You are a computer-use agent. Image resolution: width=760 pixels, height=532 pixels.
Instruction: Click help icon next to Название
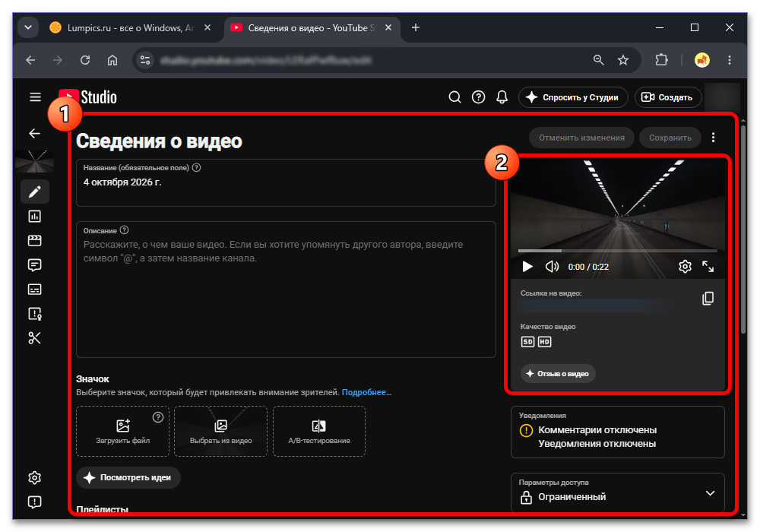196,168
